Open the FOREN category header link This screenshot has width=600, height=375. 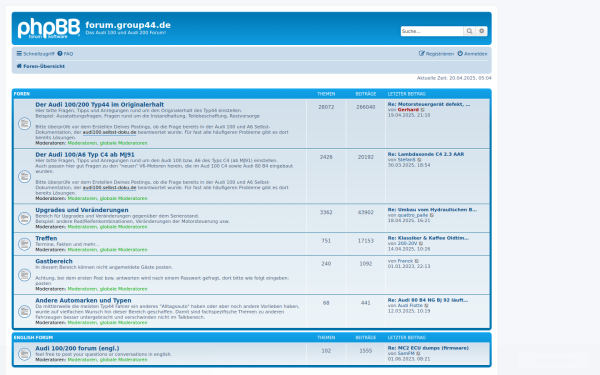[22, 94]
